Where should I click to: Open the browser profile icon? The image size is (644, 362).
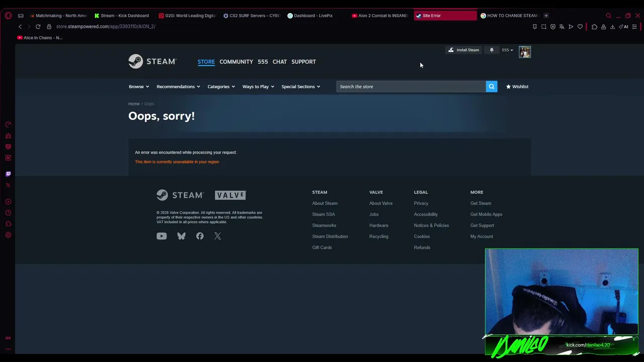(x=603, y=27)
